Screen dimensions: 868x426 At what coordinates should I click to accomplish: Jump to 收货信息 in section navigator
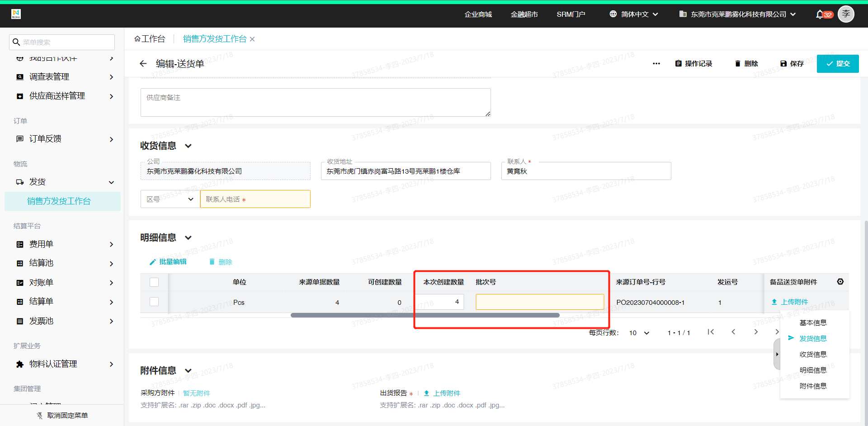tap(813, 354)
